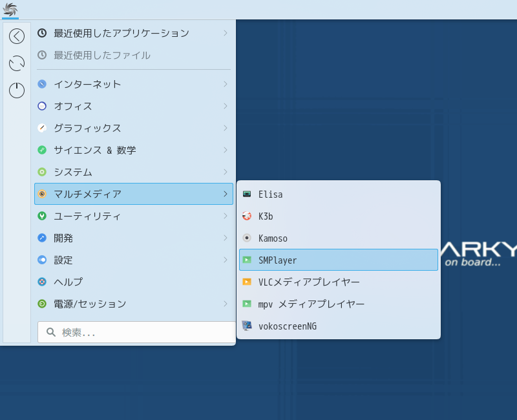The width and height of the screenshot is (517, 420).
Task: Click the SMPlayer green play icon
Action: click(247, 260)
